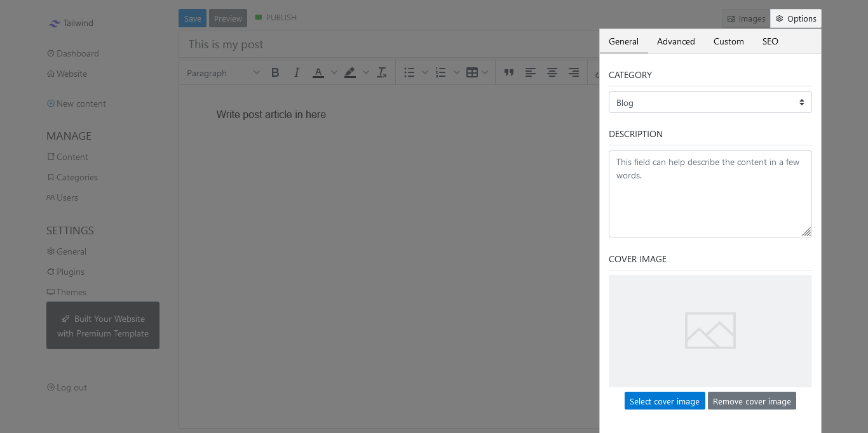The height and width of the screenshot is (433, 868).
Task: Clear text formatting with the Tx icon
Action: pyautogui.click(x=381, y=72)
